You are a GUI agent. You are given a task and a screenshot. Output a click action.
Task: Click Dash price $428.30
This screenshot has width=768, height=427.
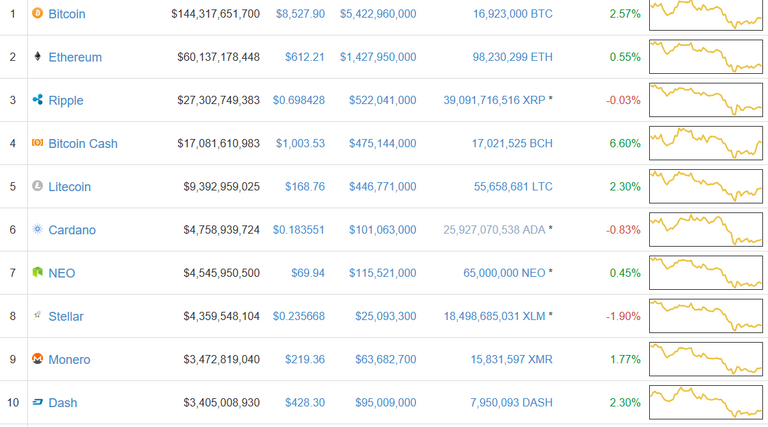[305, 403]
